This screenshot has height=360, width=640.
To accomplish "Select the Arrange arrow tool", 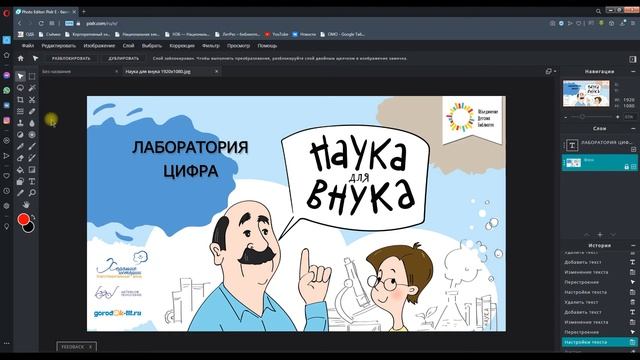I will [x=20, y=76].
